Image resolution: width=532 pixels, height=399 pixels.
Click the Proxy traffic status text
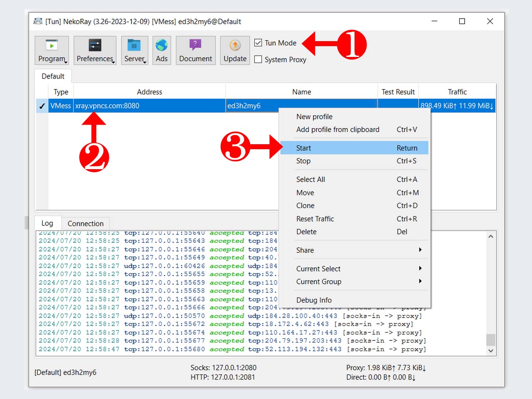click(386, 368)
